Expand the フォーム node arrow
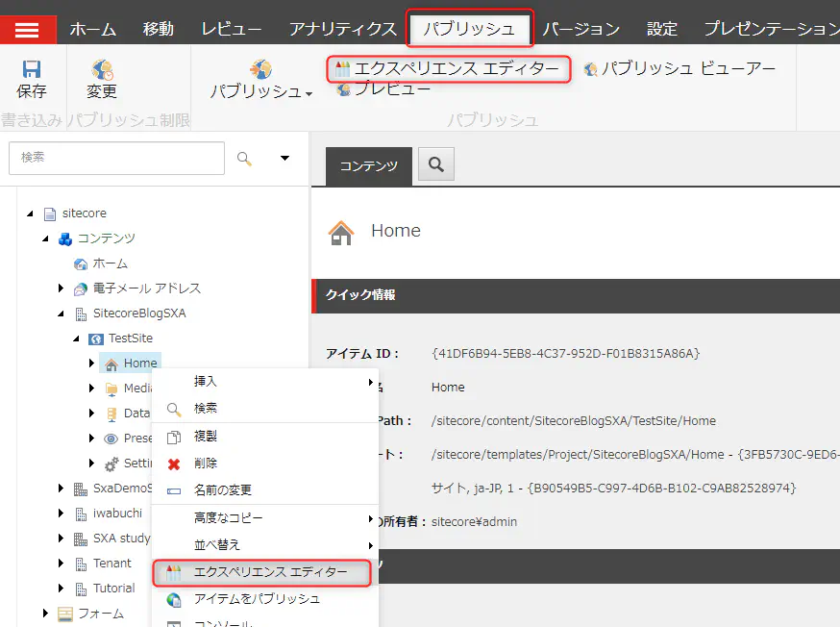 (45, 614)
